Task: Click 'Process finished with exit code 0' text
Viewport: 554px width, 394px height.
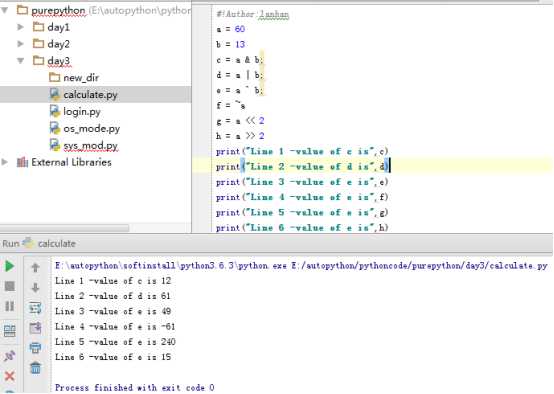Action: pyautogui.click(x=135, y=388)
